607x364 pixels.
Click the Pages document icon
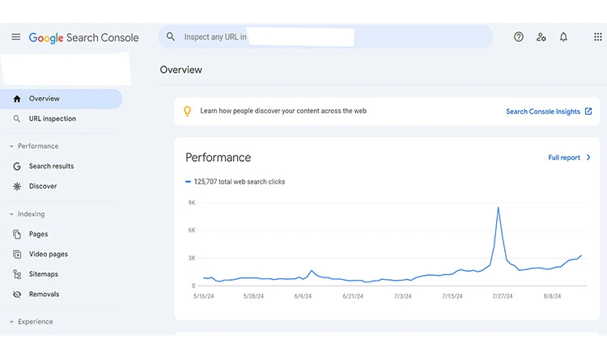pos(17,234)
